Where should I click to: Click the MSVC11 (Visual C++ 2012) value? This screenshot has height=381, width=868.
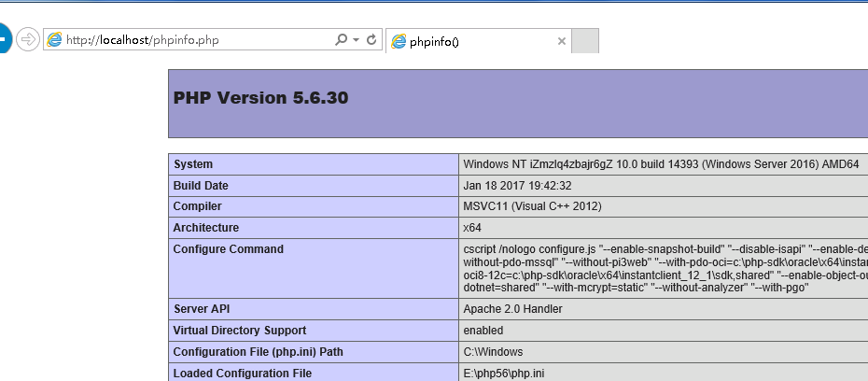(x=532, y=206)
